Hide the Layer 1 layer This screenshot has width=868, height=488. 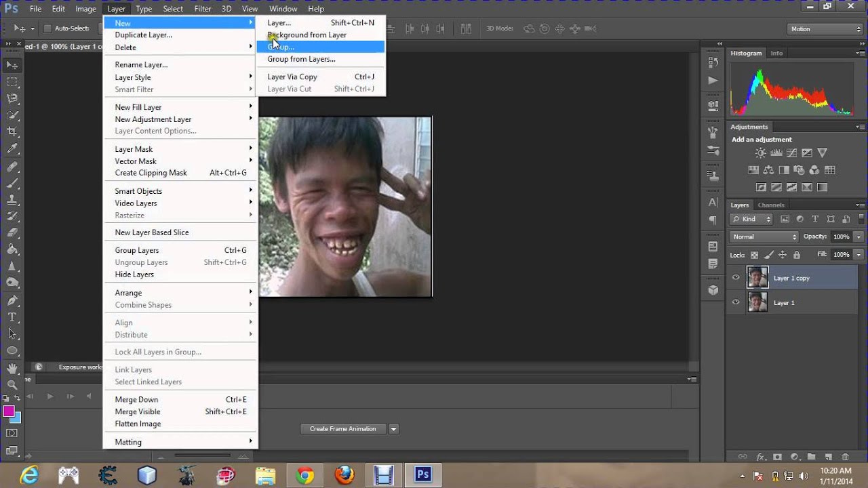click(x=736, y=302)
